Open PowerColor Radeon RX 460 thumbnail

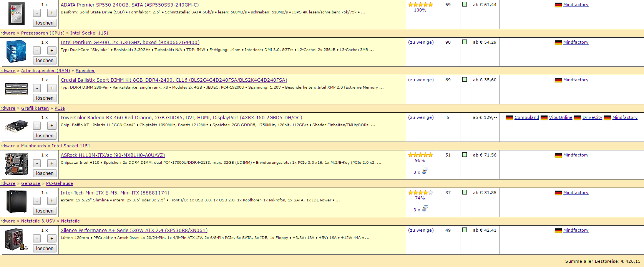17,126
